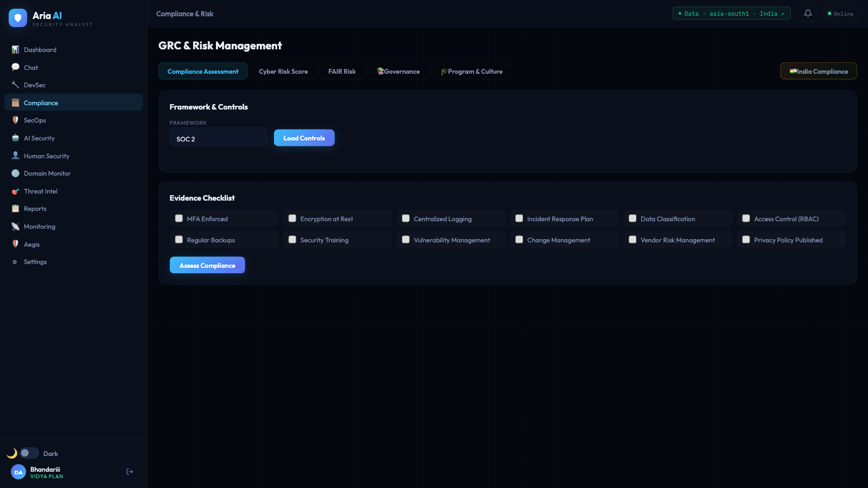868x488 pixels.
Task: Open data region asia-south1 India selector
Action: 731,14
